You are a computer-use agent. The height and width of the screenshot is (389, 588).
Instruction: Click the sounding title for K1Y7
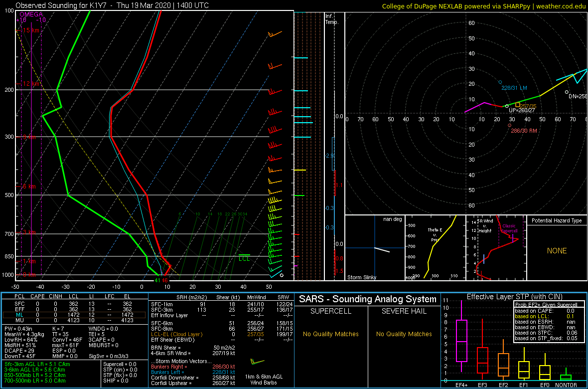click(x=113, y=5)
